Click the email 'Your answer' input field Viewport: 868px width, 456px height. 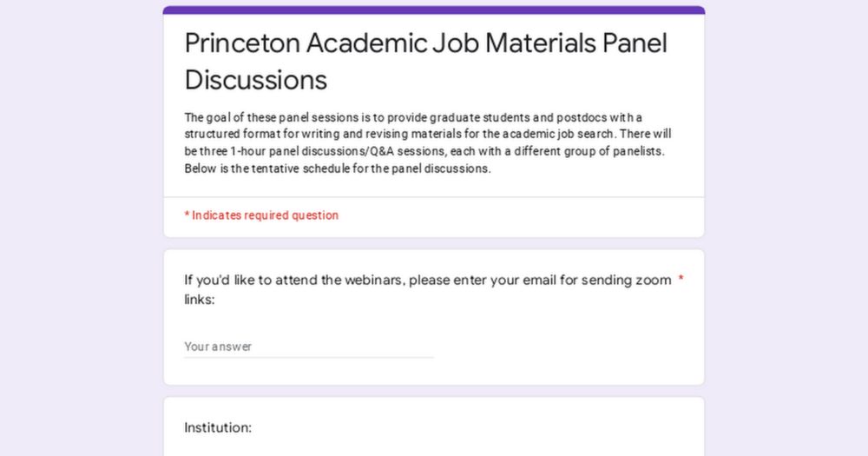pos(308,347)
